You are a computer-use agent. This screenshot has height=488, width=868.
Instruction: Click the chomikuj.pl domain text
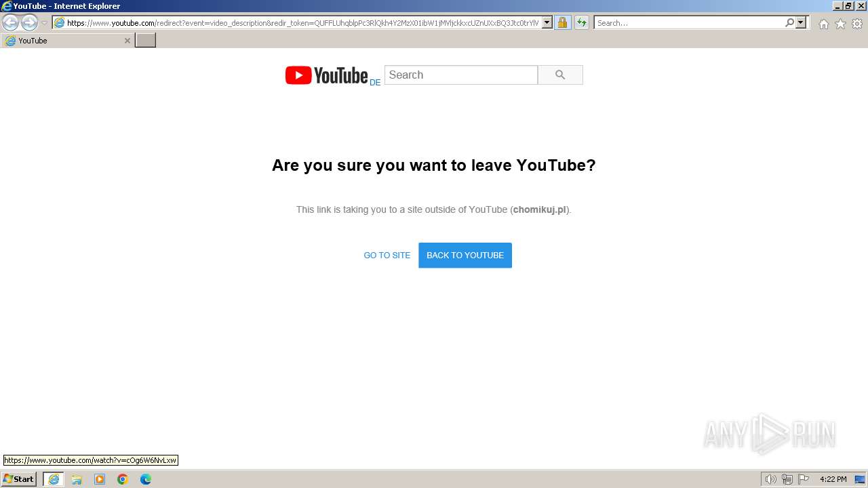click(540, 209)
